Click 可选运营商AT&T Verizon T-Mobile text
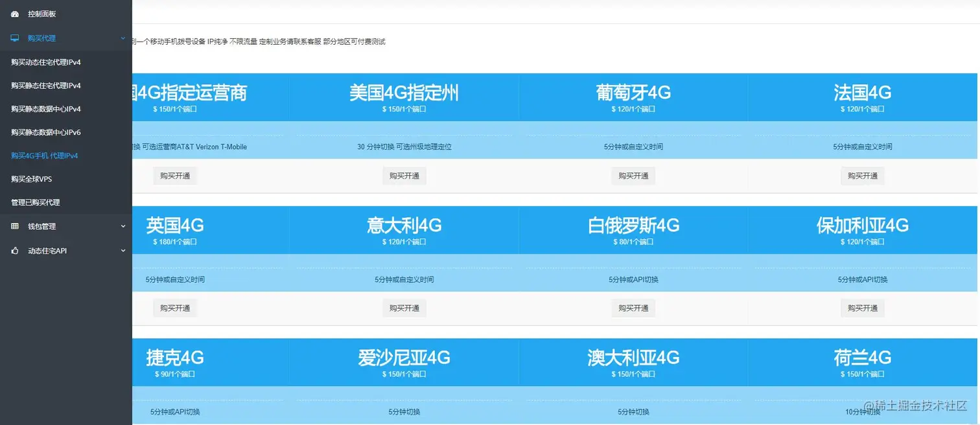 [194, 147]
